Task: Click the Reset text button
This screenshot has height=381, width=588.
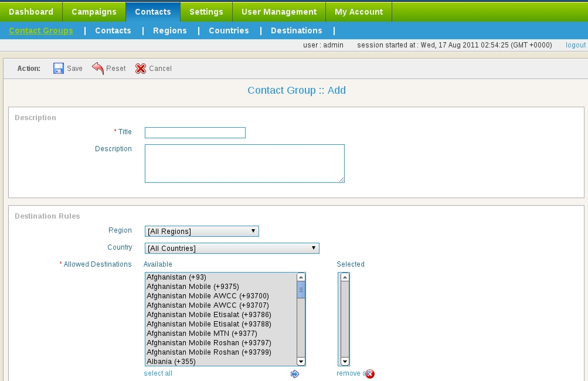Action: click(x=116, y=68)
